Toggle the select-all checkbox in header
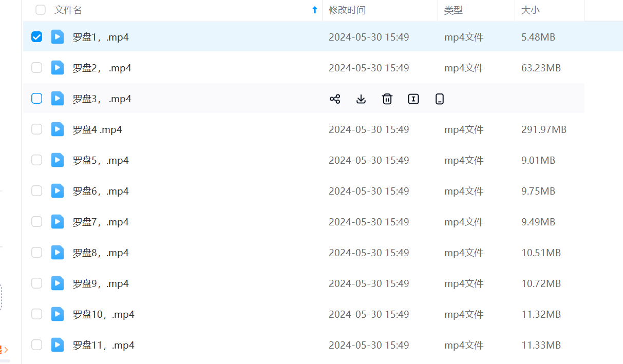 [41, 10]
